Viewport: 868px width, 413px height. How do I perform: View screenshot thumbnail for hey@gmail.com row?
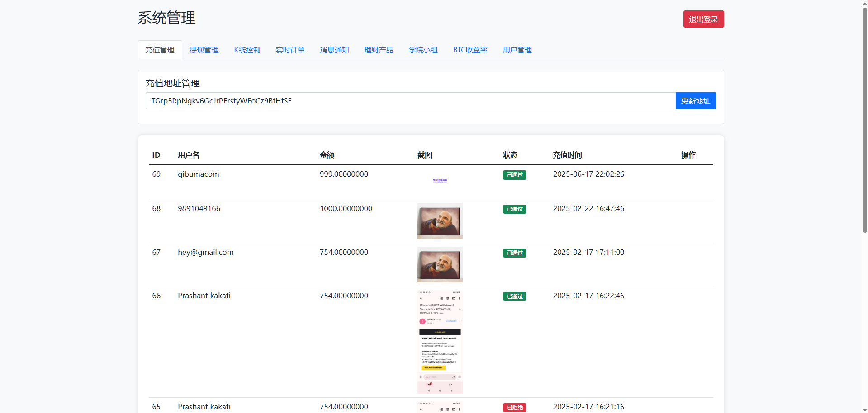(x=440, y=264)
